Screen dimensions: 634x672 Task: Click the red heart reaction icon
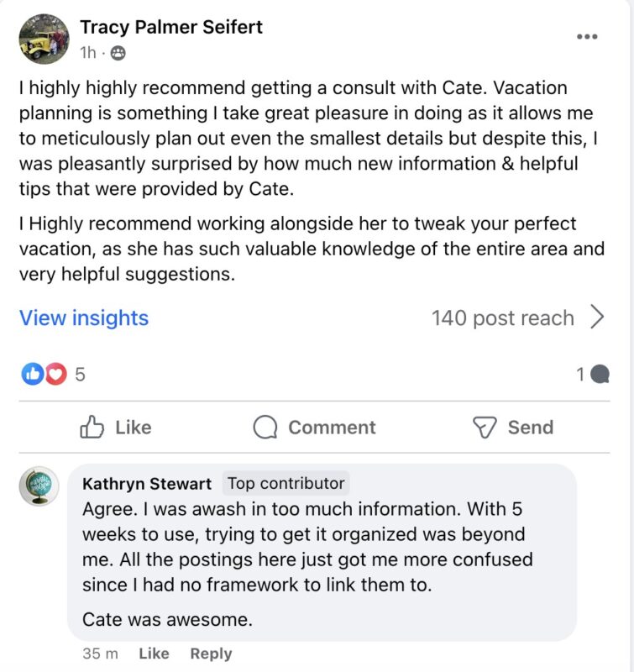point(55,375)
